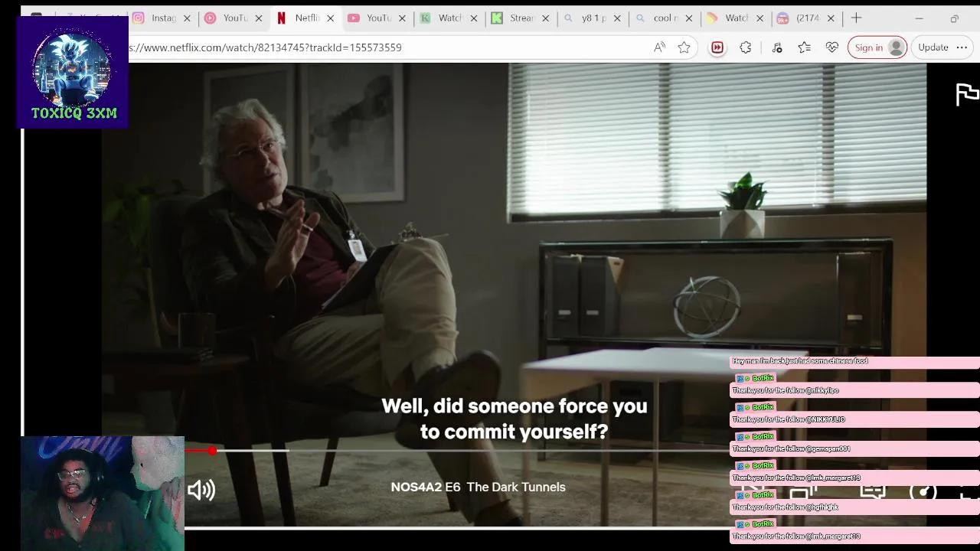Viewport: 980px width, 551px height.
Task: Select the Netflix tab
Action: (299, 18)
